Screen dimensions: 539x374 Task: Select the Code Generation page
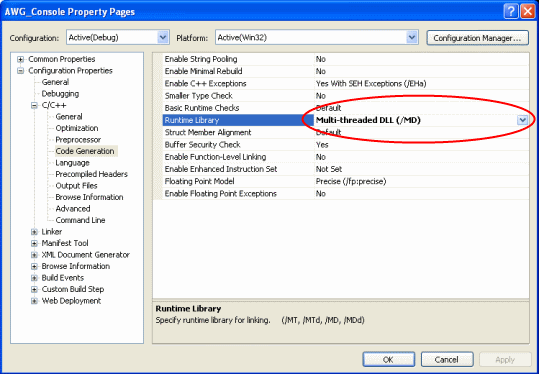click(85, 151)
